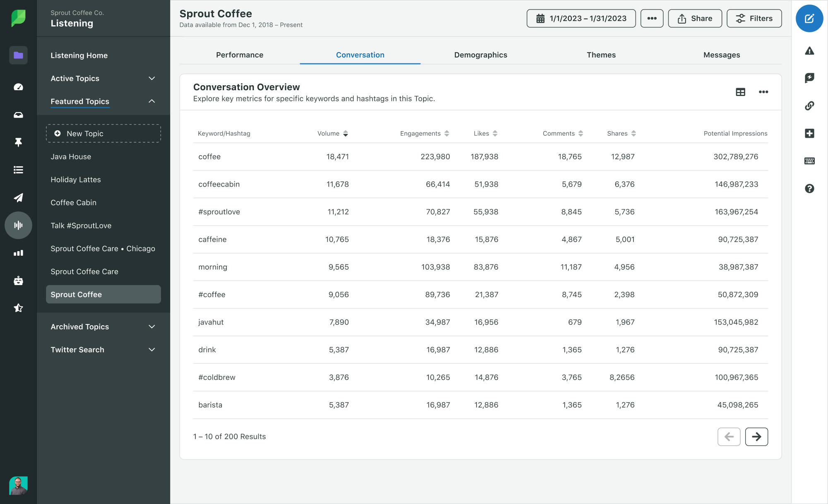
Task: Click the grid view icon in Conversation Overview
Action: 741,91
